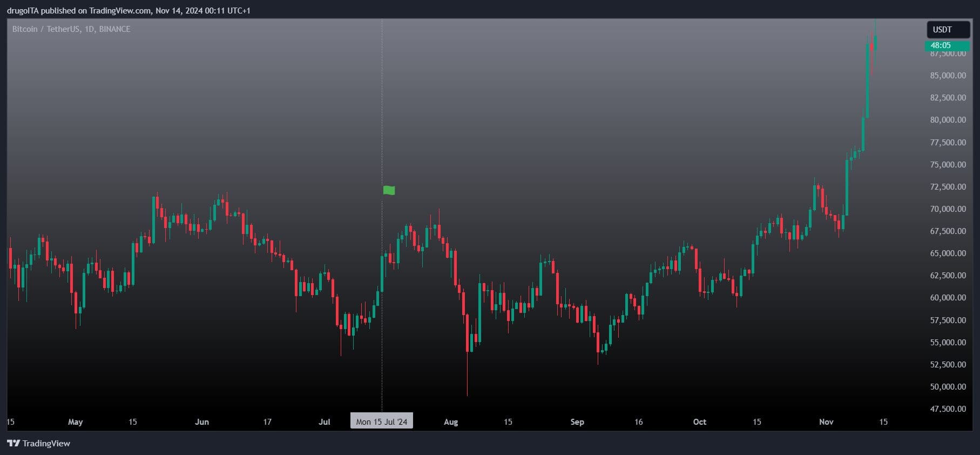The width and height of the screenshot is (980, 455).
Task: Click the 60,000.00 price axis label
Action: point(948,298)
